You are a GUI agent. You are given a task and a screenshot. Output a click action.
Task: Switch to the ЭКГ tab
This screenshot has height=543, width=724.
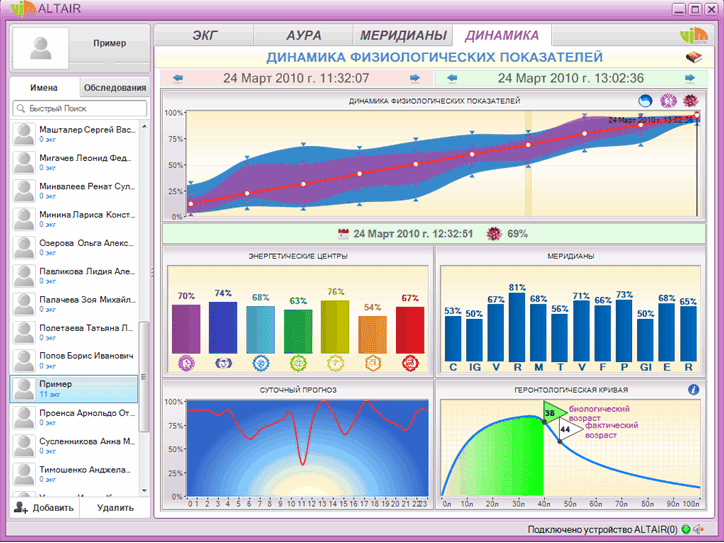[x=205, y=35]
